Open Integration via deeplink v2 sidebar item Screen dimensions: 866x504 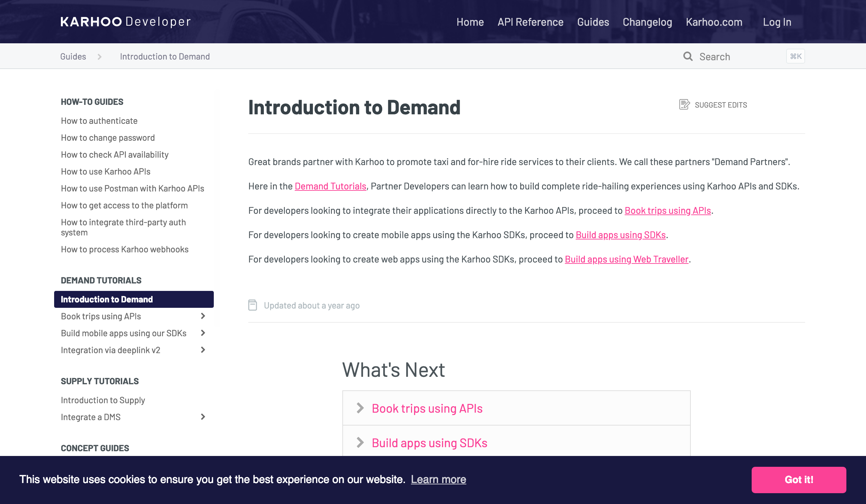click(111, 350)
